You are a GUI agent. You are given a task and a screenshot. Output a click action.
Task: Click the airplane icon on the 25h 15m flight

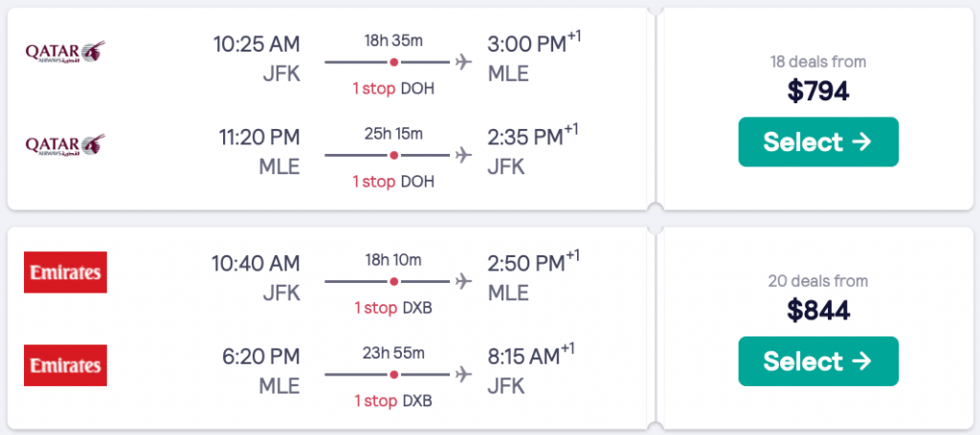click(464, 155)
